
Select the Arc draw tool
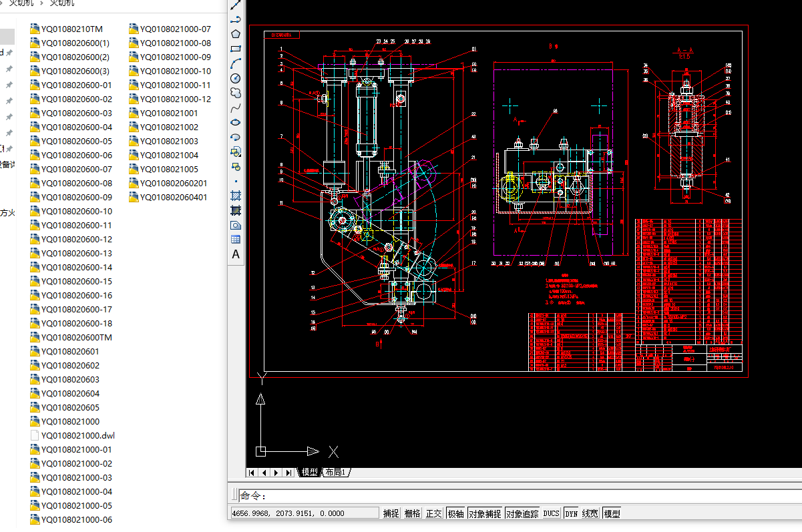pos(235,63)
